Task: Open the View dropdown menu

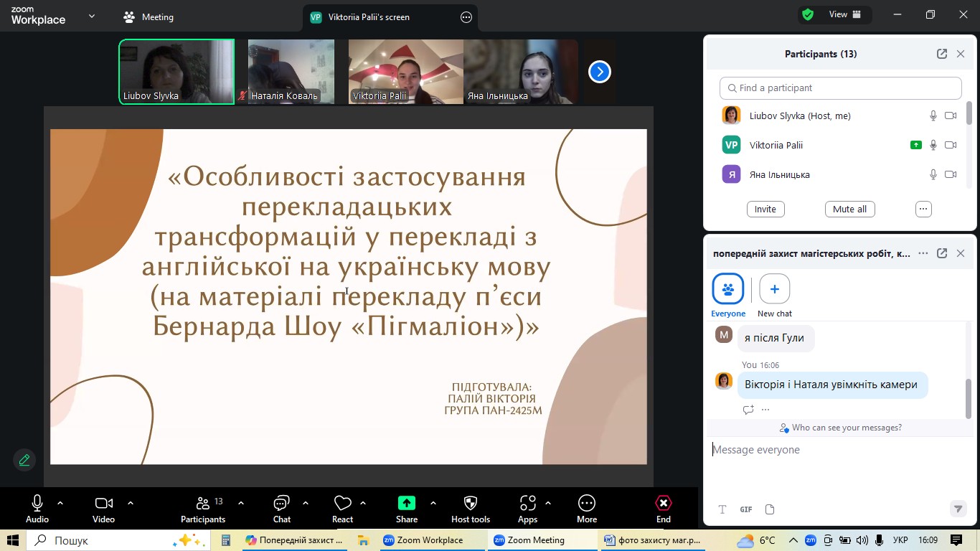Action: click(x=845, y=14)
